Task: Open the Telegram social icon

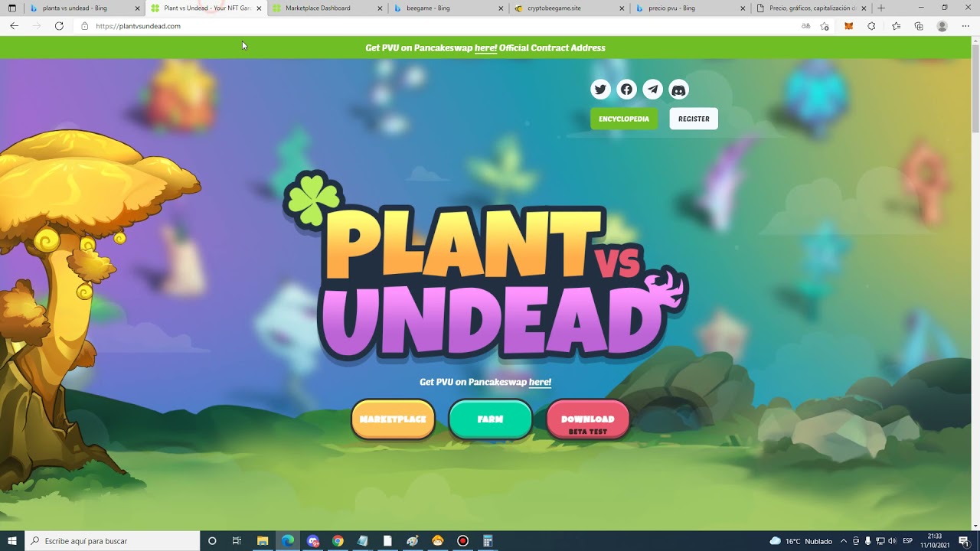Action: pos(652,90)
